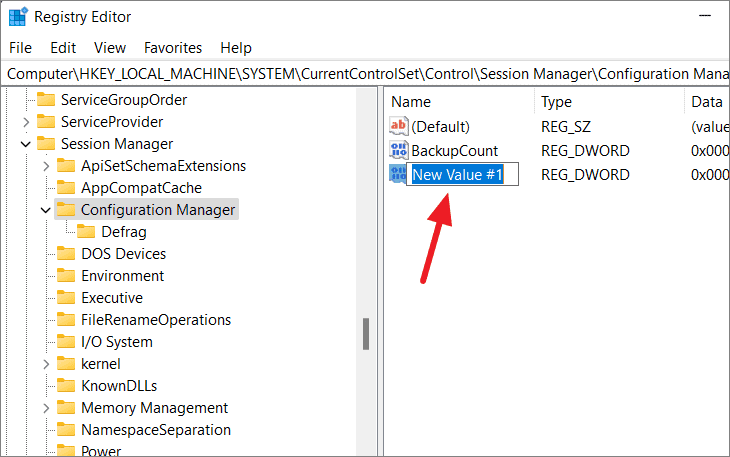This screenshot has height=457, width=730.
Task: Open the File menu
Action: pyautogui.click(x=20, y=47)
